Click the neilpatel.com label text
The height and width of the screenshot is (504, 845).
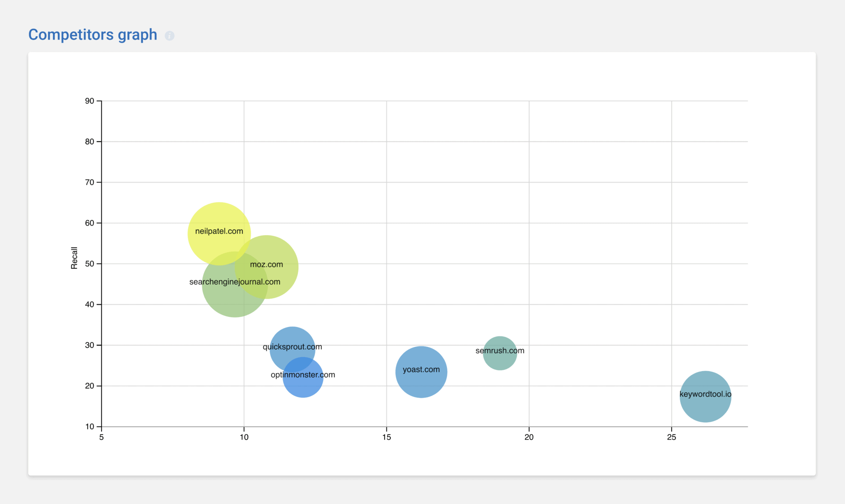click(x=219, y=230)
